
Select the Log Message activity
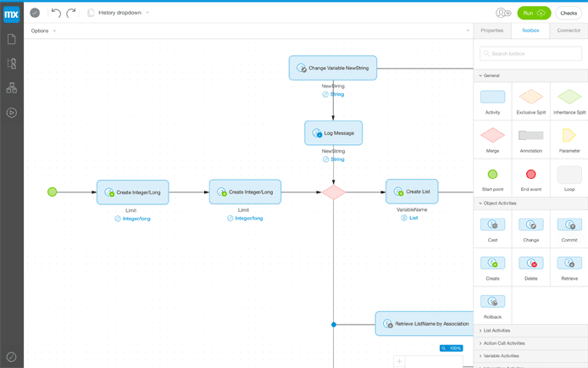pos(333,133)
